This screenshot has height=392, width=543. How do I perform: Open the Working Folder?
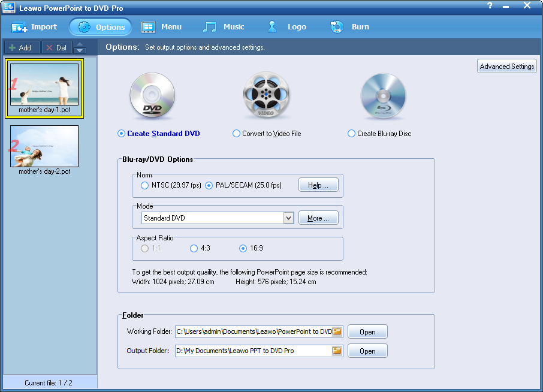pyautogui.click(x=367, y=331)
